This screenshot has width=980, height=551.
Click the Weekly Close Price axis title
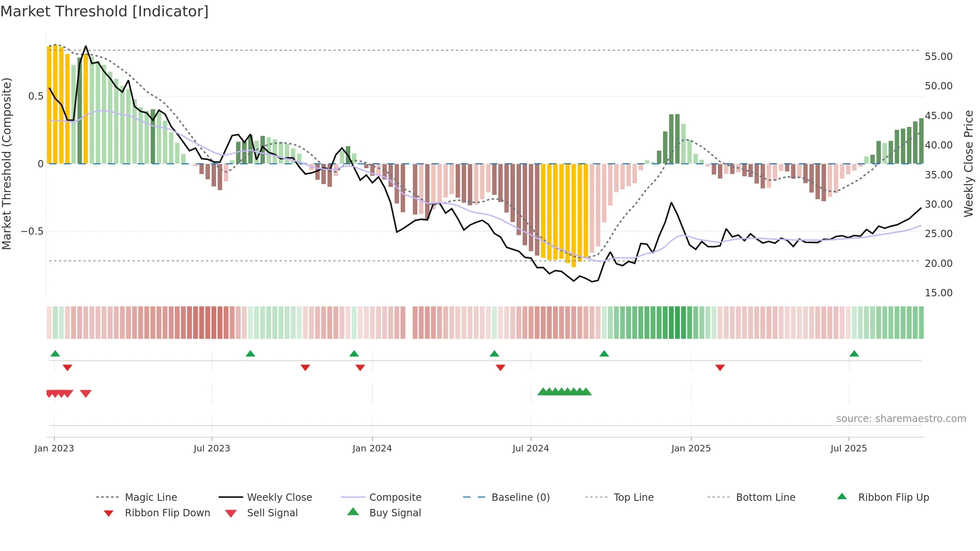969,163
